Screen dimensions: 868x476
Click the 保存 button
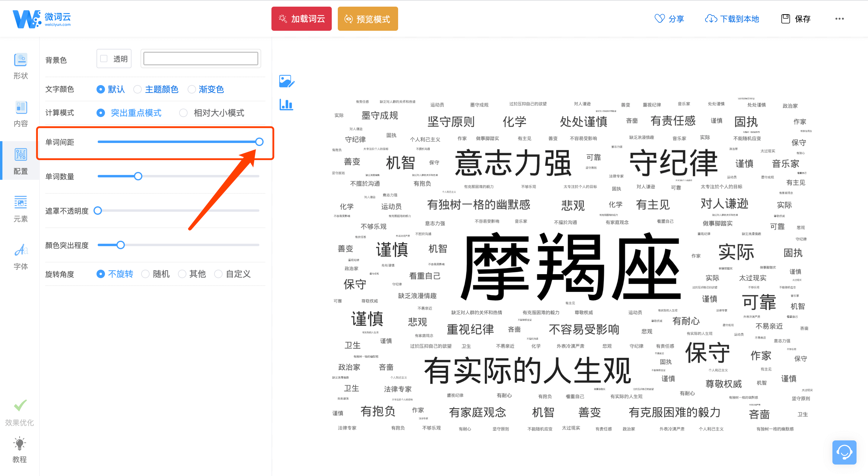(x=796, y=19)
